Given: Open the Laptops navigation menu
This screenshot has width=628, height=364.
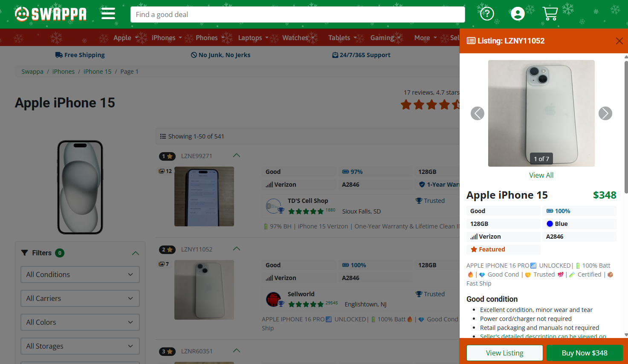Looking at the screenshot, I should [253, 38].
